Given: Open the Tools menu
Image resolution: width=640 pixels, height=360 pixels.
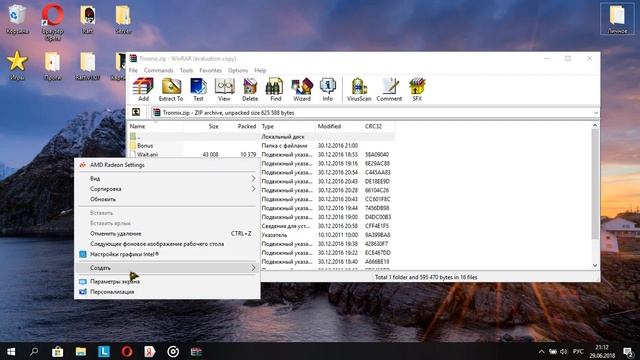Looking at the screenshot, I should click(x=186, y=70).
